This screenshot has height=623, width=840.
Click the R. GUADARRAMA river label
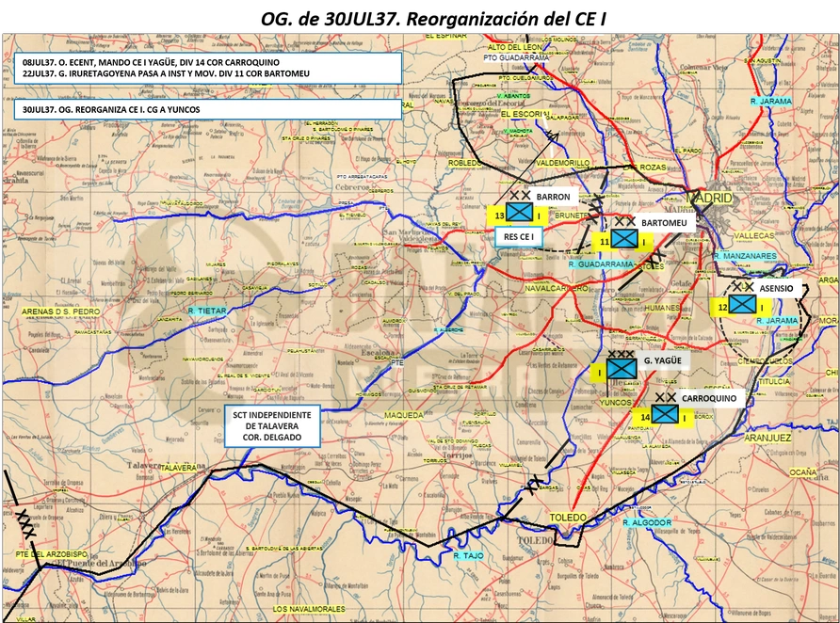tap(601, 264)
